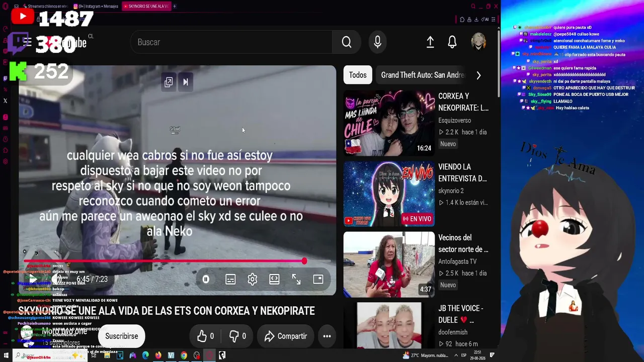The image size is (644, 362).
Task: Open browser sidebar settings gear
Action: click(x=5, y=161)
